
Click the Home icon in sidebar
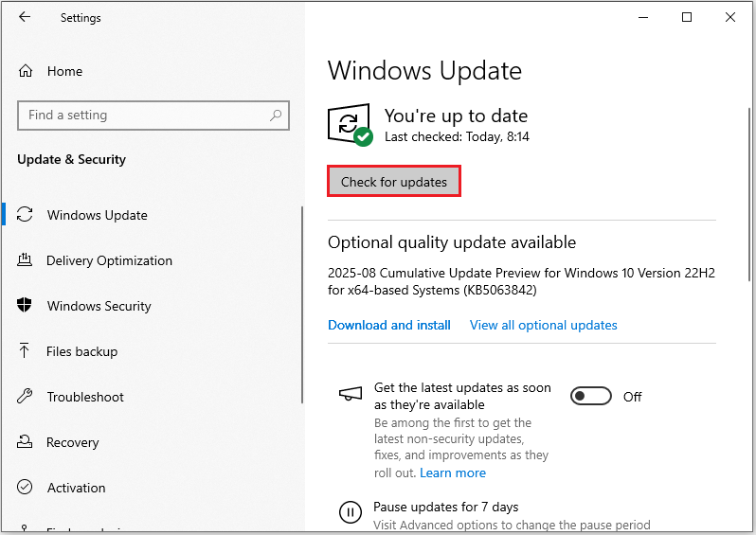tap(26, 71)
